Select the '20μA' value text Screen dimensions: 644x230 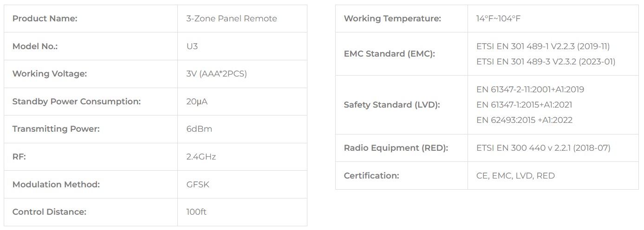[x=197, y=102]
